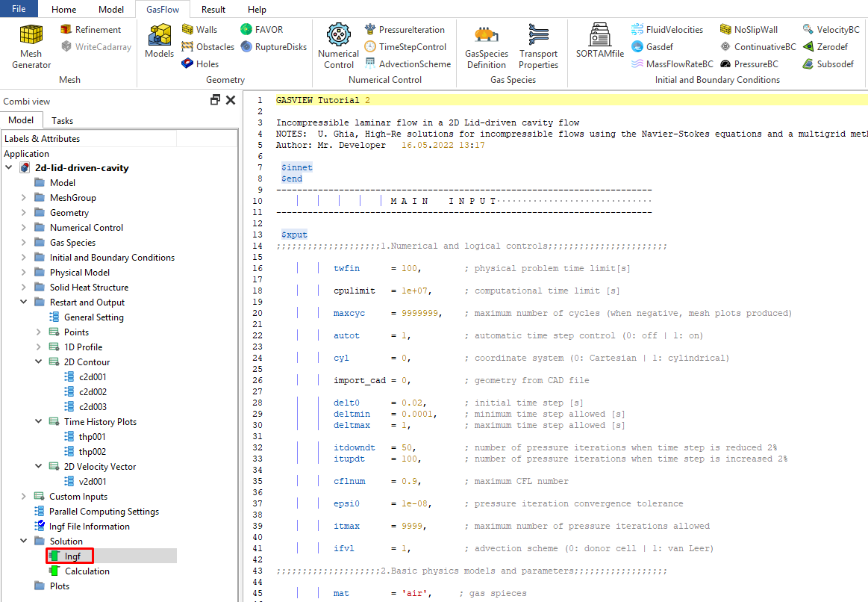
Task: Select the FAVOR geometry tool
Action: point(261,29)
